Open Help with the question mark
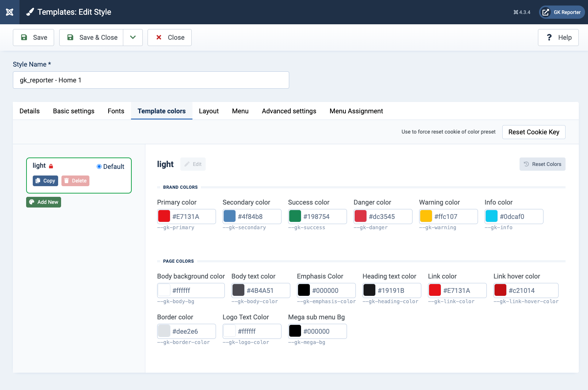This screenshot has width=588, height=390. click(x=558, y=38)
